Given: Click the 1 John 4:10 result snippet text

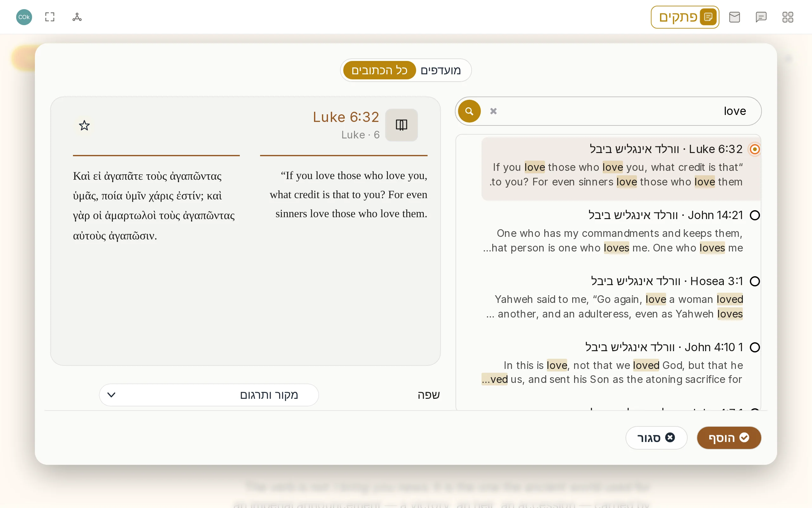Looking at the screenshot, I should (612, 372).
